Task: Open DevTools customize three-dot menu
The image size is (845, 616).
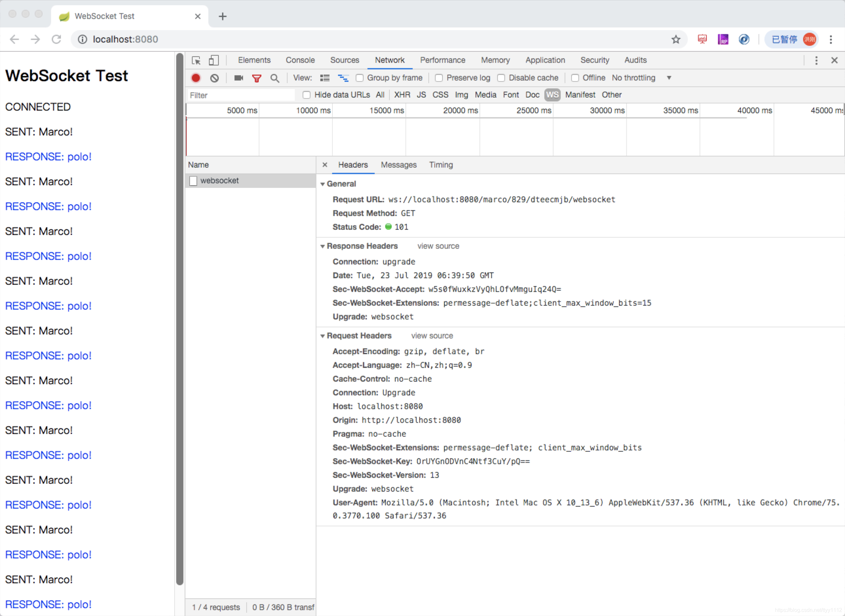Action: [x=816, y=61]
